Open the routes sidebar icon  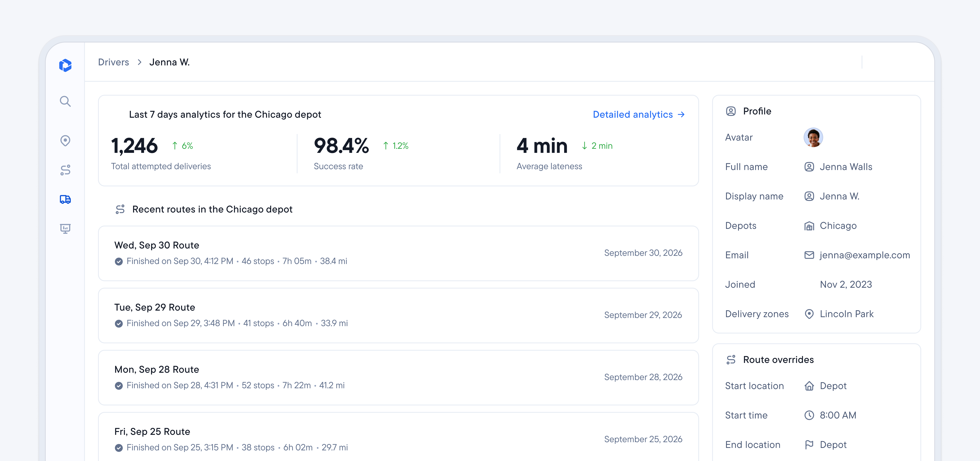click(x=65, y=170)
